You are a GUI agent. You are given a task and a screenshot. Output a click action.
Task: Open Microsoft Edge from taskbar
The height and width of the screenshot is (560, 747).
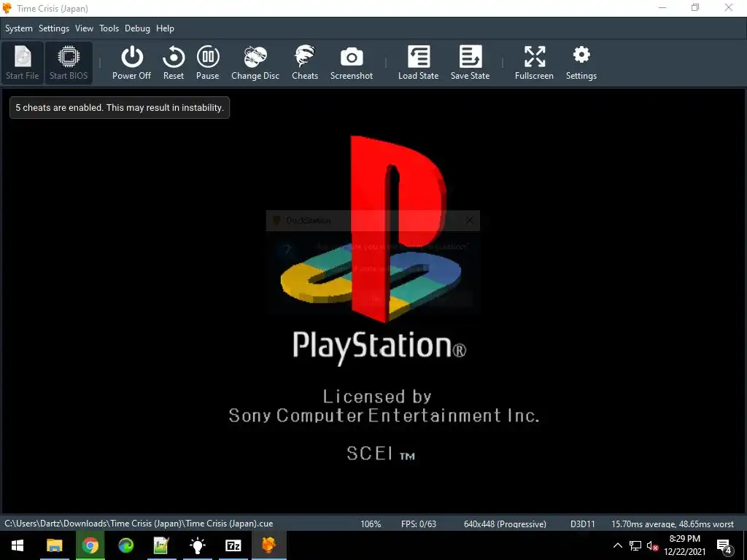(125, 545)
